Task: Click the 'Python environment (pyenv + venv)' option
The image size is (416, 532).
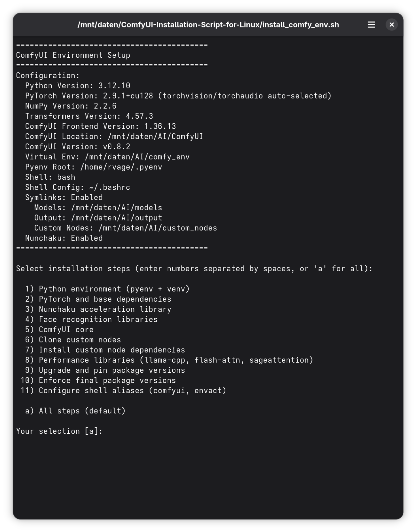Action: (x=108, y=289)
